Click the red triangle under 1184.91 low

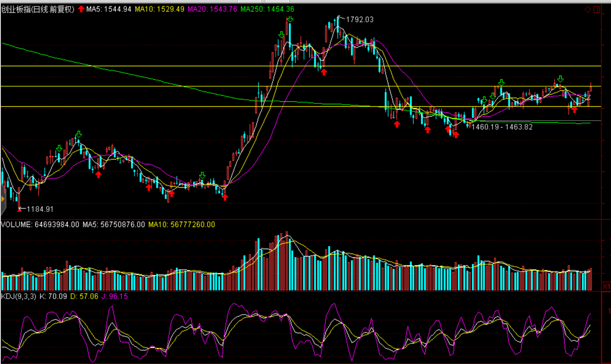19,209
